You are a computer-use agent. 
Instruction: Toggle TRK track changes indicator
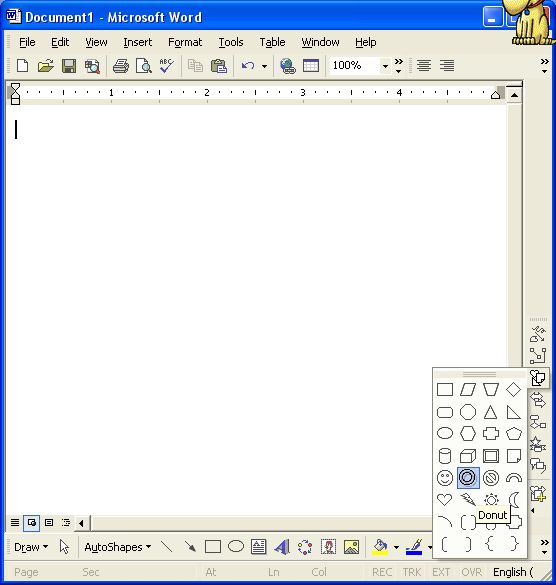tap(412, 572)
